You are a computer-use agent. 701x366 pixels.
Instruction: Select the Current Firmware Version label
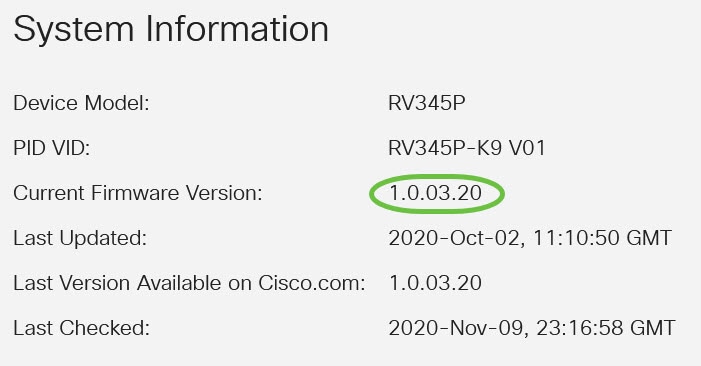pyautogui.click(x=138, y=193)
